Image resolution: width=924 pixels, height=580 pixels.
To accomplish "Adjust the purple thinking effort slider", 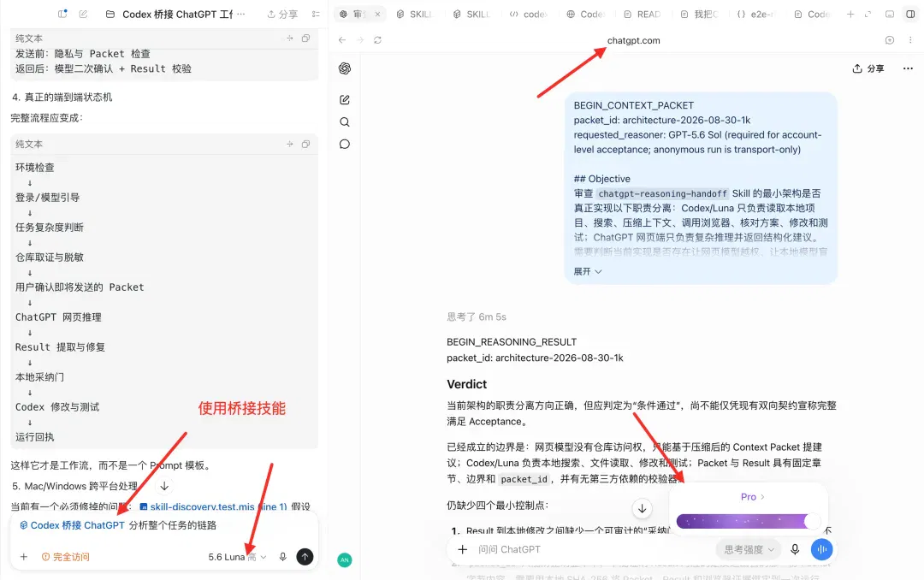I will [749, 521].
